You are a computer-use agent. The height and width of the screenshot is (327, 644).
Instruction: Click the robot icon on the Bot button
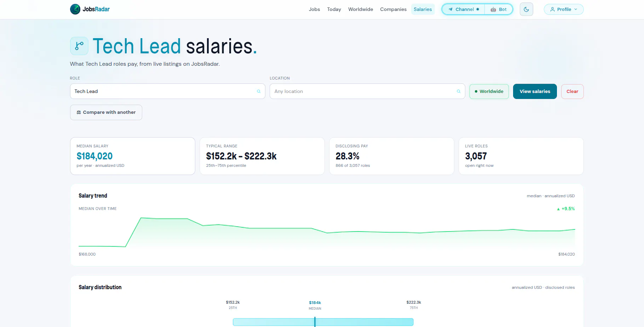[x=493, y=10]
